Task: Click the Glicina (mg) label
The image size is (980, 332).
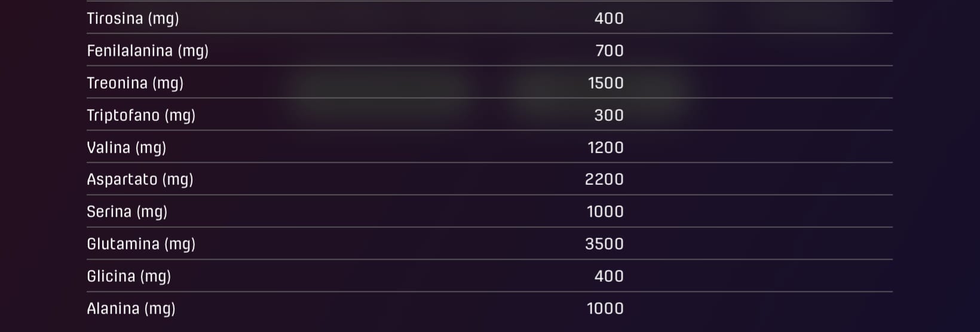Action: click(128, 276)
